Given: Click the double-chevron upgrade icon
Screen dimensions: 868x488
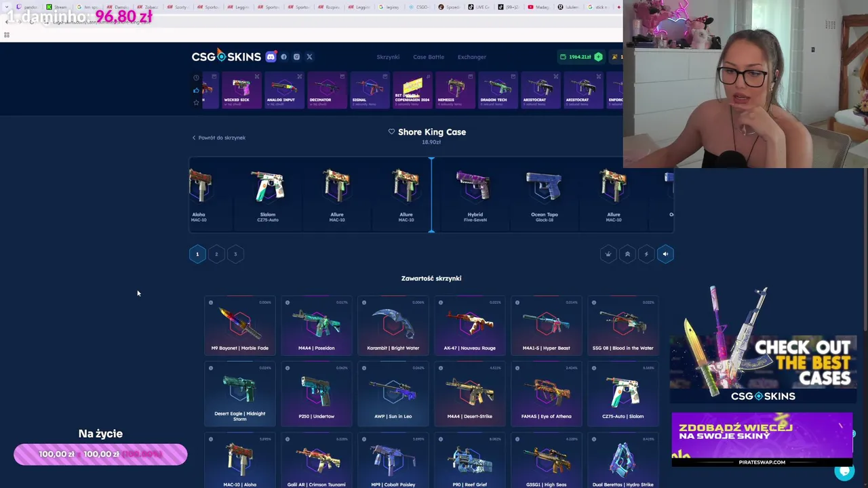Looking at the screenshot, I should pyautogui.click(x=627, y=254).
